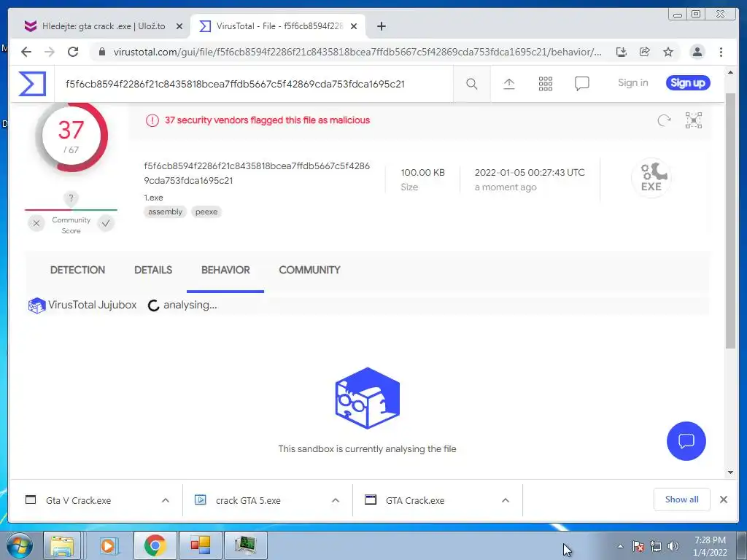The image size is (747, 560).
Task: Expand options for GTA Crack.exe download
Action: 506,500
